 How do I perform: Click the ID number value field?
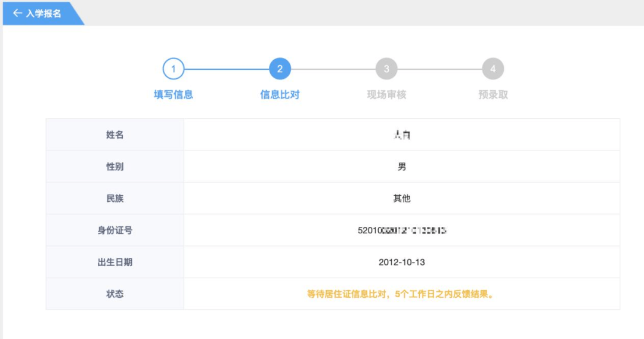click(402, 230)
